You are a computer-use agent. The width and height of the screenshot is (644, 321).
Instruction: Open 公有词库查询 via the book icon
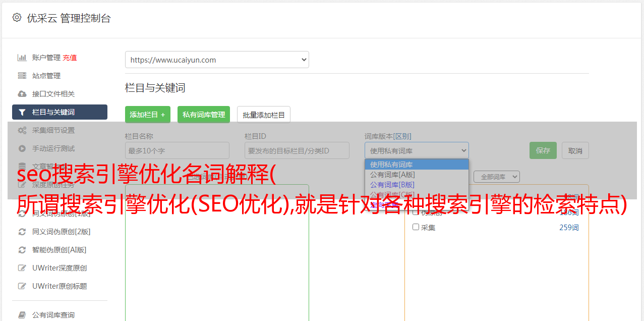[x=22, y=315]
